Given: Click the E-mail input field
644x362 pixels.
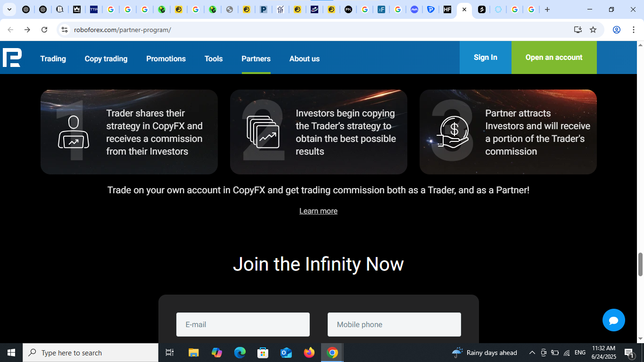Looking at the screenshot, I should point(243,324).
